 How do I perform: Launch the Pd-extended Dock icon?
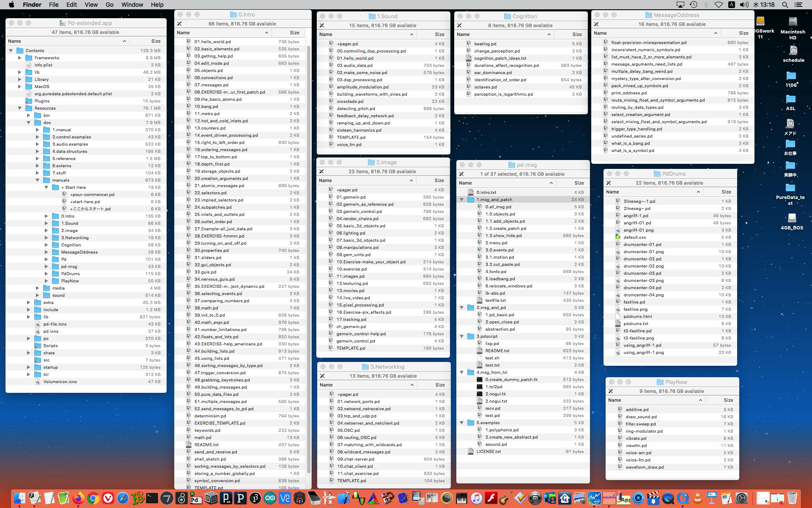(196, 498)
